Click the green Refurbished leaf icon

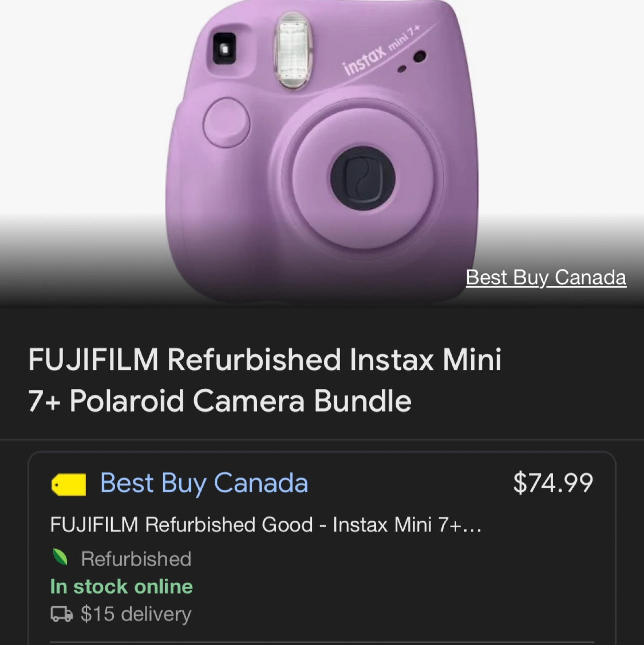tap(60, 558)
